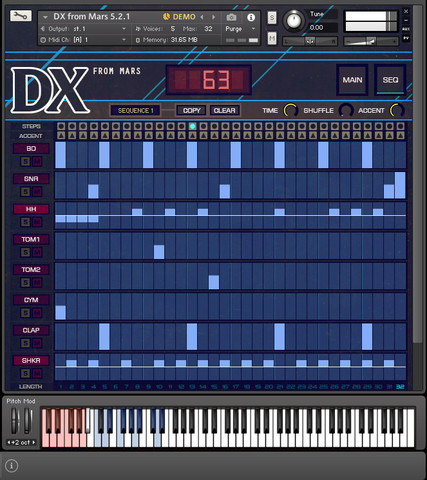Open the wrench instrument edit icon
Image resolution: width=427 pixels, height=480 pixels.
(21, 16)
